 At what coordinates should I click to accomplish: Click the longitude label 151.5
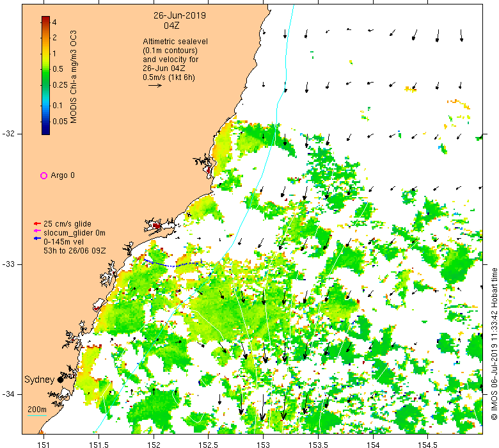[x=99, y=445]
